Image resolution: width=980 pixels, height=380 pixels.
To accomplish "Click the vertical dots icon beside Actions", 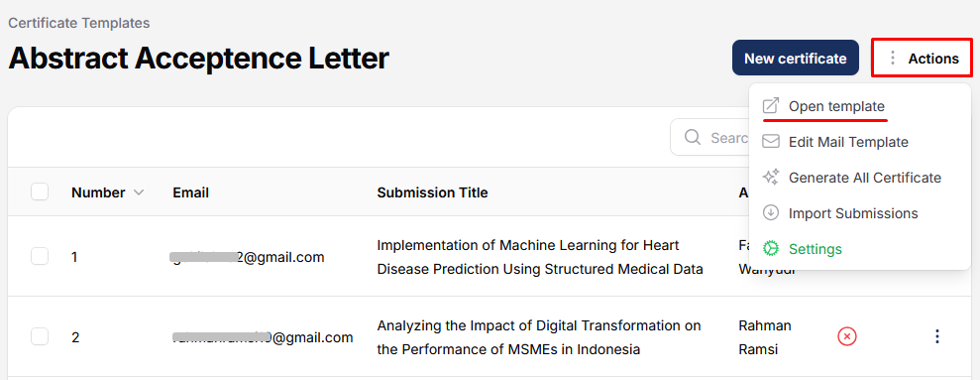I will click(x=893, y=59).
